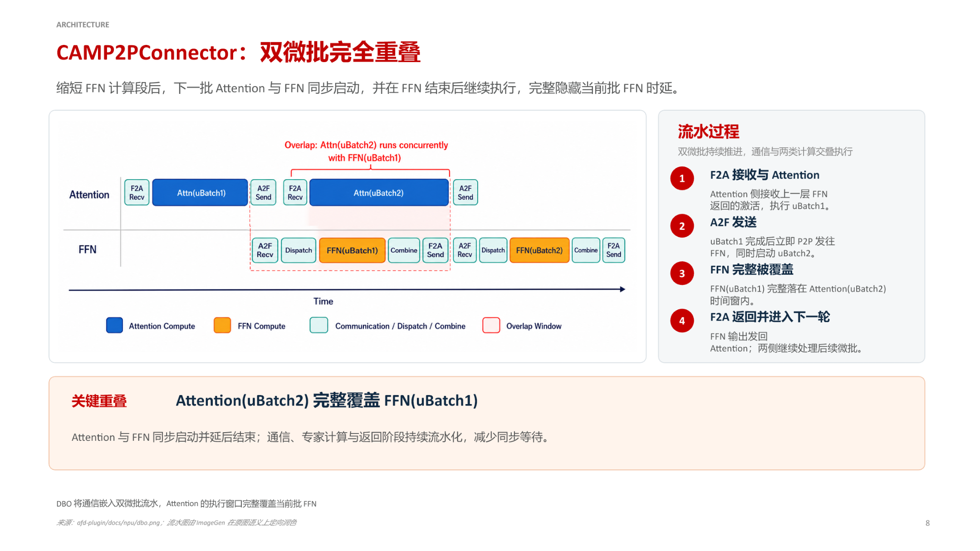Click the 'CAMP2PConnector：双微批完全重叠' slide title

click(239, 52)
